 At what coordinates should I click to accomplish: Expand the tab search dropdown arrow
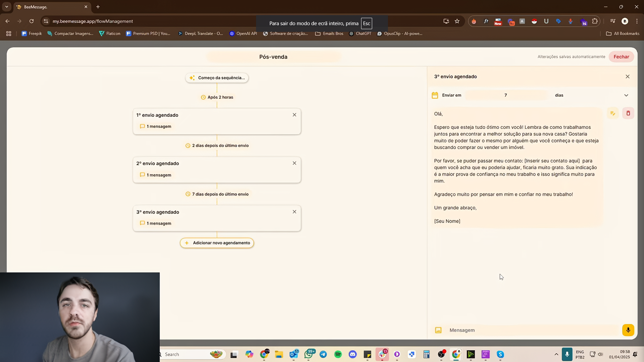(7, 7)
